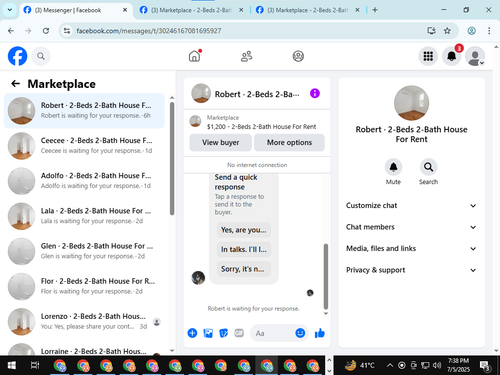Click the address bar URL
The image size is (500, 375).
click(x=149, y=31)
